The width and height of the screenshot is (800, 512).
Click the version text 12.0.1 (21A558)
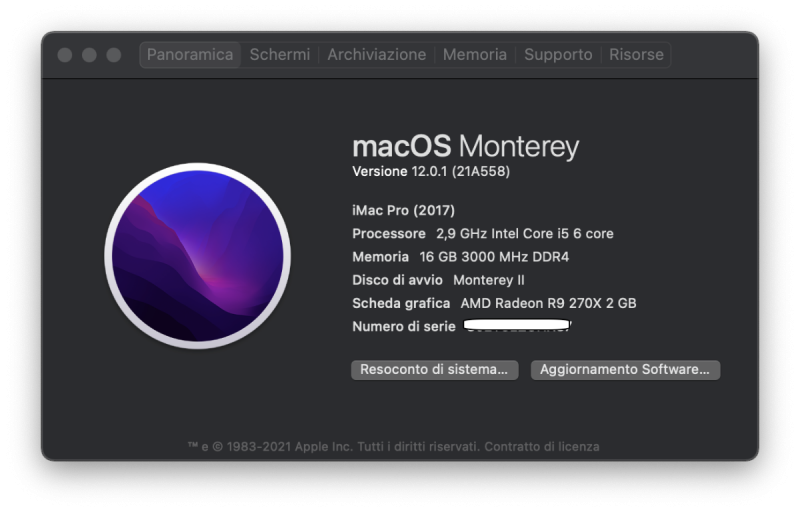click(x=461, y=171)
